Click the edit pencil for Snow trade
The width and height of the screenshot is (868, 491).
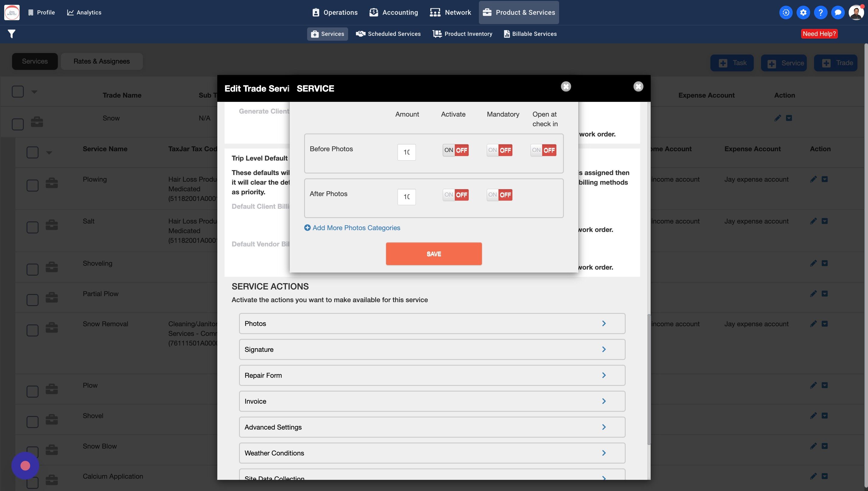(778, 118)
